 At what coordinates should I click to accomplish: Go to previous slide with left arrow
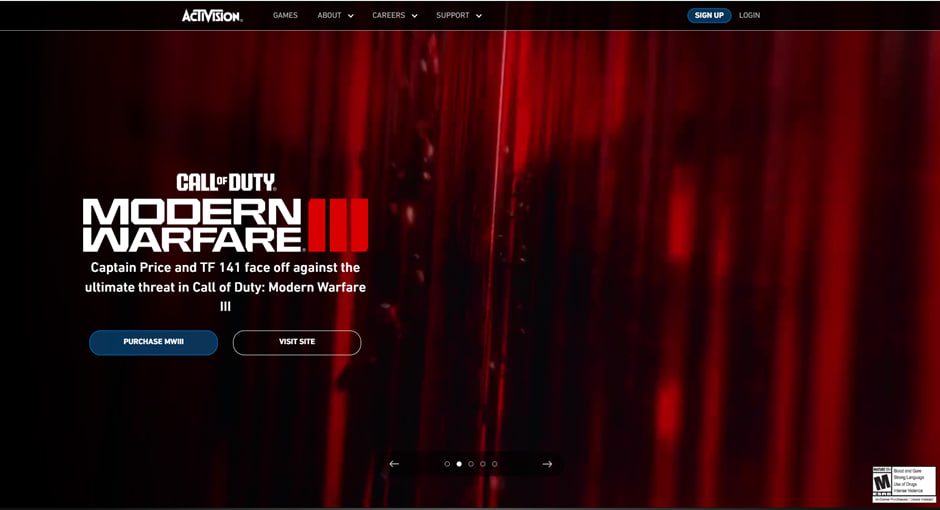(394, 464)
